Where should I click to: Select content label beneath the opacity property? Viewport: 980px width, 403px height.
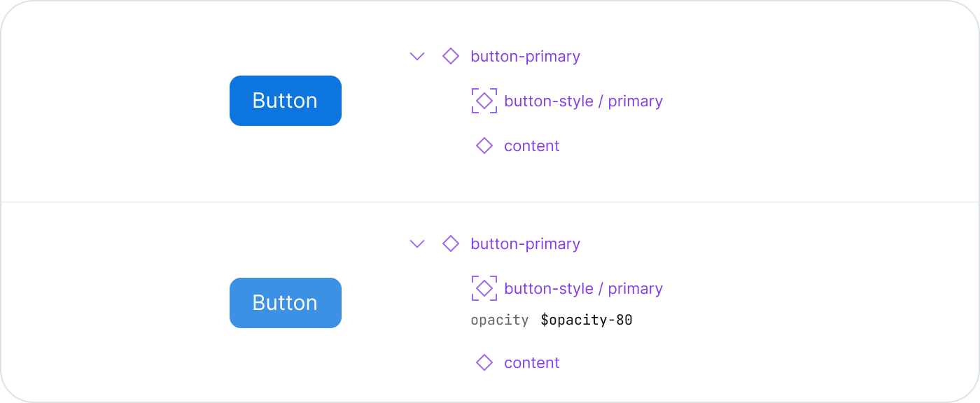(532, 363)
